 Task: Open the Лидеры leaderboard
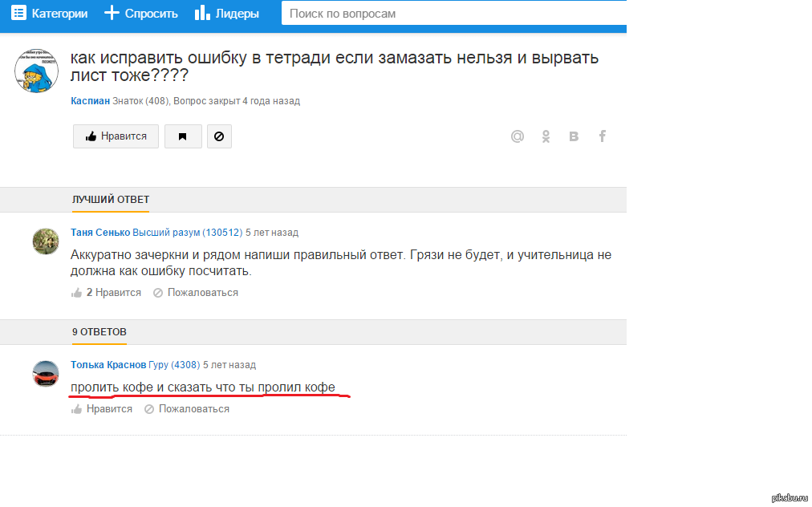click(x=227, y=14)
